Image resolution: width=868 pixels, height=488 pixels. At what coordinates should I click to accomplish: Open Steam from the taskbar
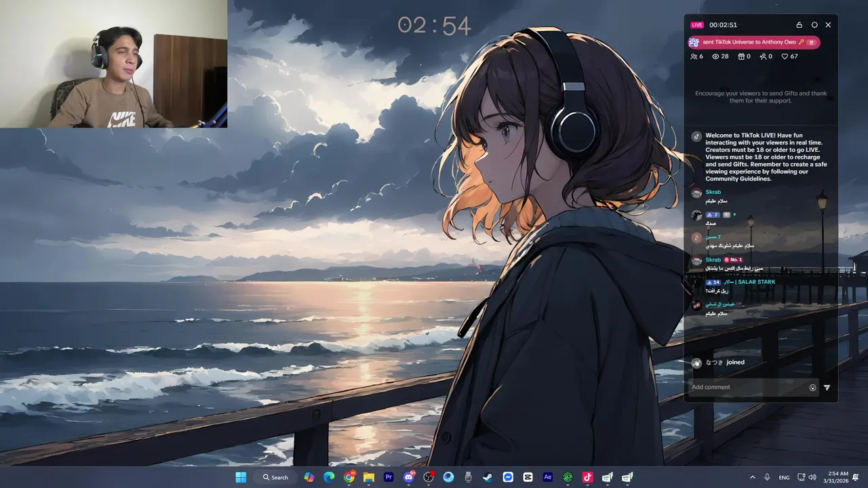(488, 477)
